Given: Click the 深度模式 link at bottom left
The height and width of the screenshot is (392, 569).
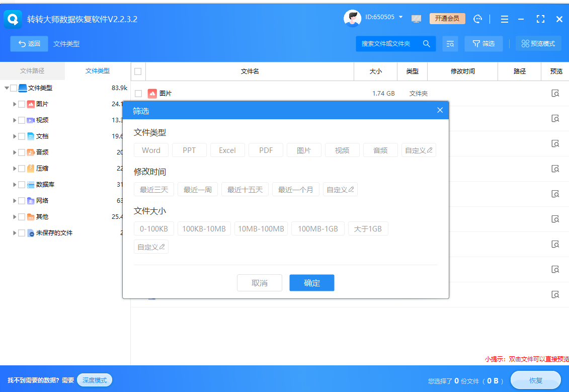Looking at the screenshot, I should click(95, 380).
